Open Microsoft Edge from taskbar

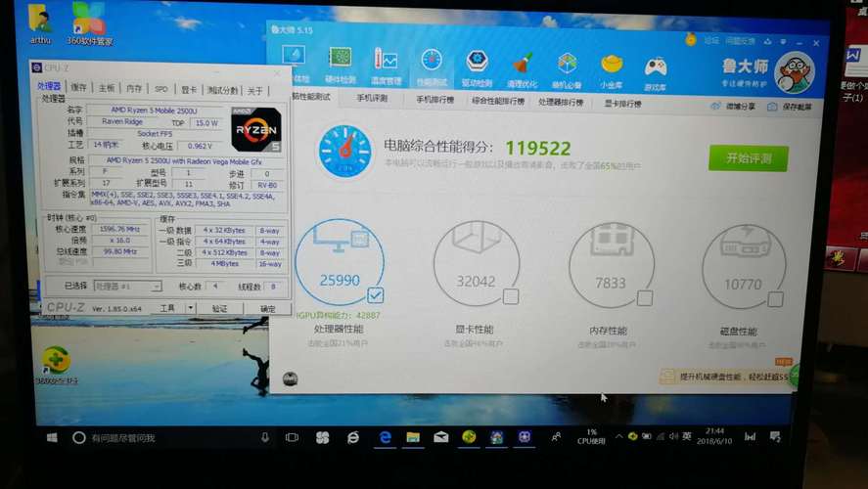click(x=386, y=437)
